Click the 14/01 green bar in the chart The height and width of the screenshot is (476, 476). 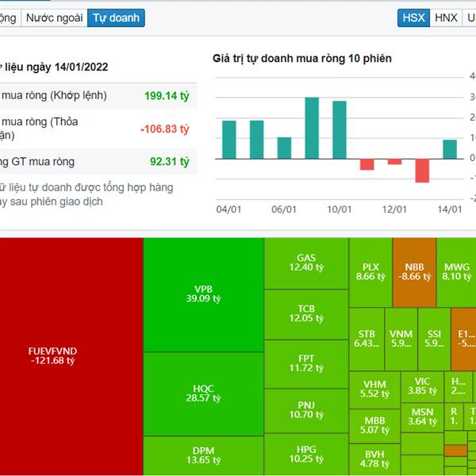450,149
